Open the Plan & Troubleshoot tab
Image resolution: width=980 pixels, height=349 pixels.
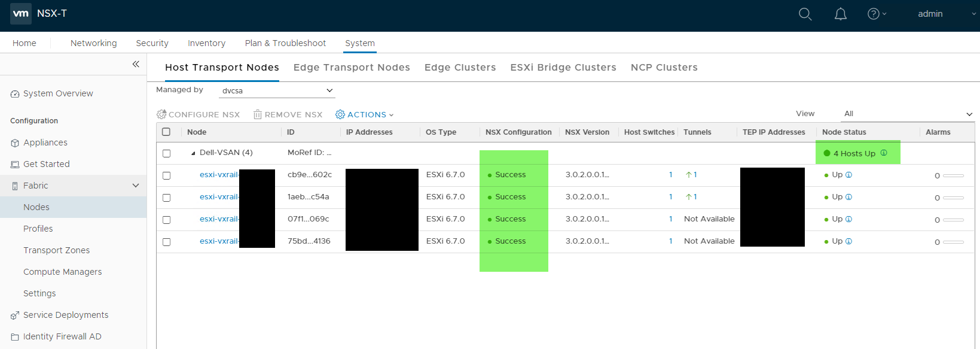pos(286,43)
